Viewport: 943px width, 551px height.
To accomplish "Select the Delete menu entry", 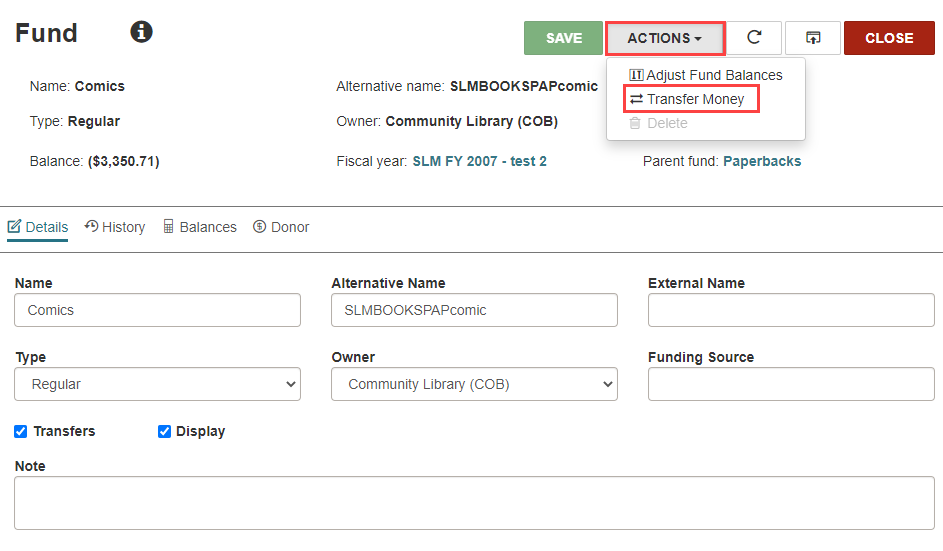I will tap(658, 123).
